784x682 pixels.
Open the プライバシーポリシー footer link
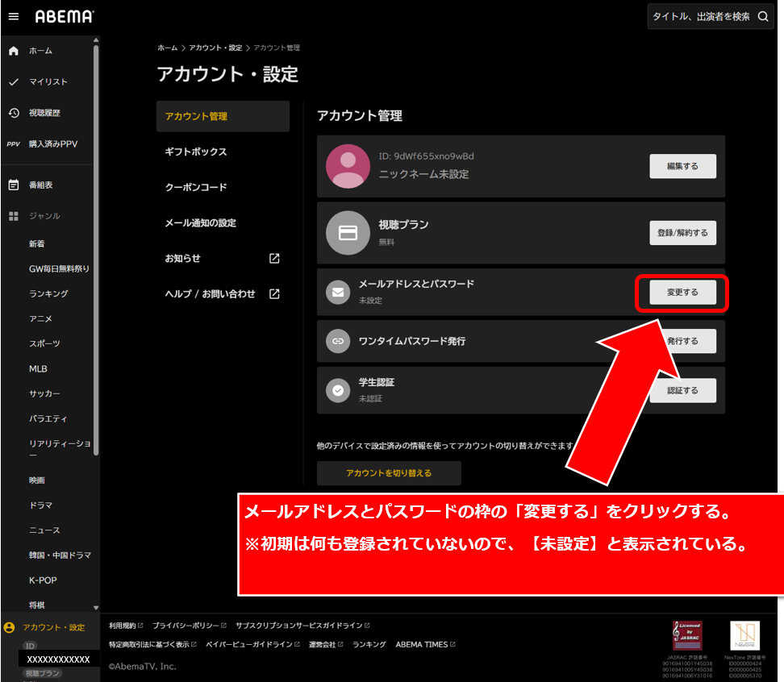(185, 626)
